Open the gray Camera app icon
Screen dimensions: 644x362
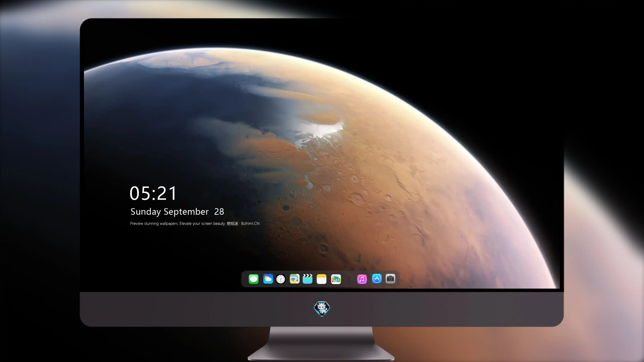point(390,279)
